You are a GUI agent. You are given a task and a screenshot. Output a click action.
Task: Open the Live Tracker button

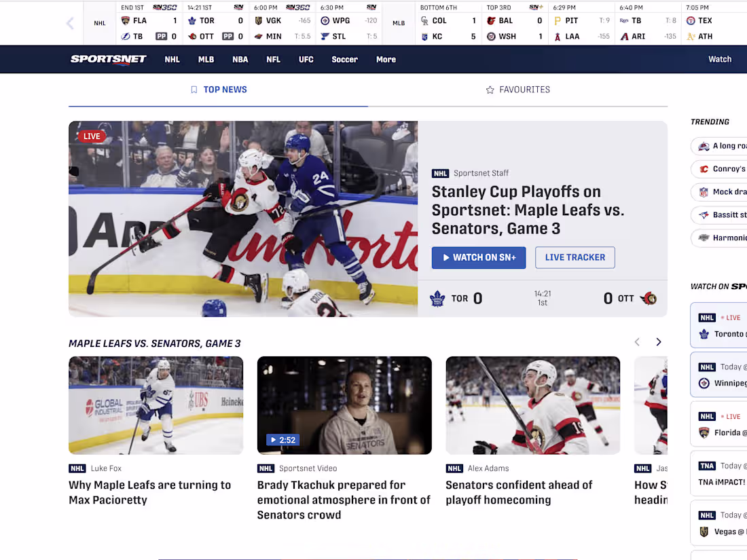coord(575,258)
